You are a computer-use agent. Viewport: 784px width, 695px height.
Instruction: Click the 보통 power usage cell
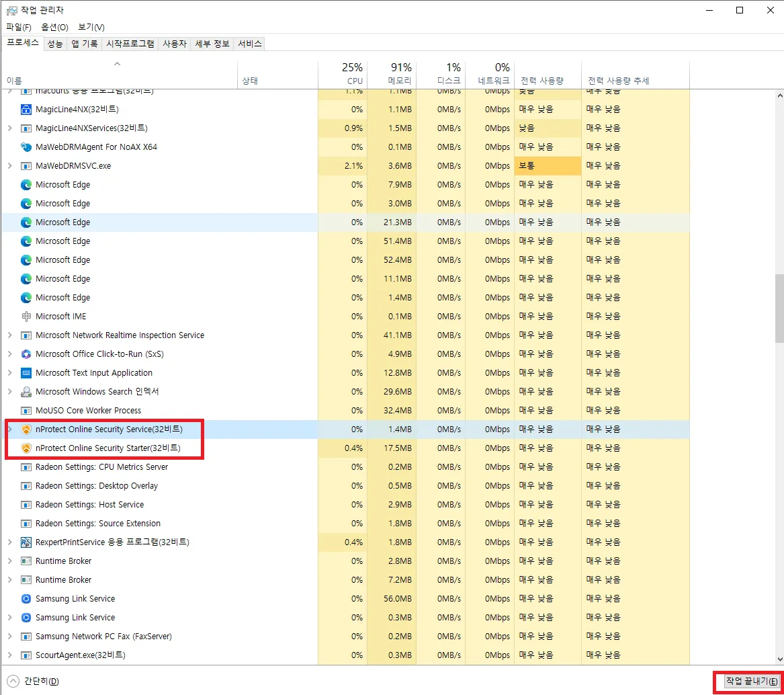click(548, 165)
